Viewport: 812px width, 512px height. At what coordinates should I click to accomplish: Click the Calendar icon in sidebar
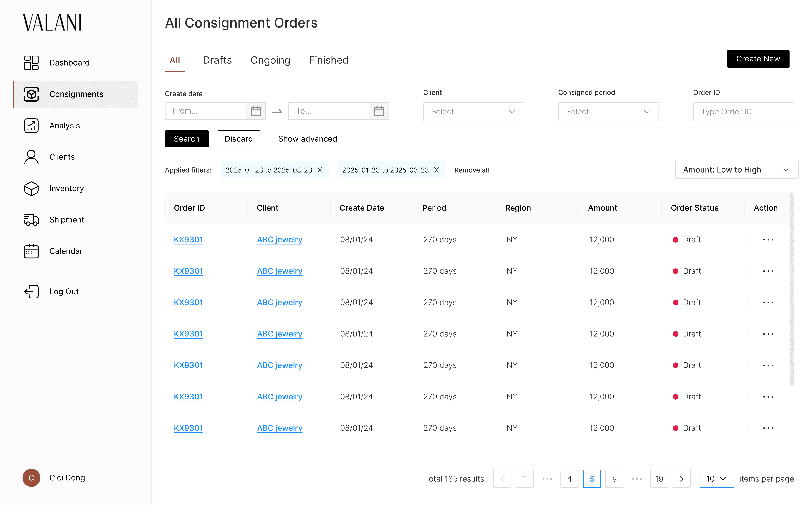pyautogui.click(x=31, y=251)
